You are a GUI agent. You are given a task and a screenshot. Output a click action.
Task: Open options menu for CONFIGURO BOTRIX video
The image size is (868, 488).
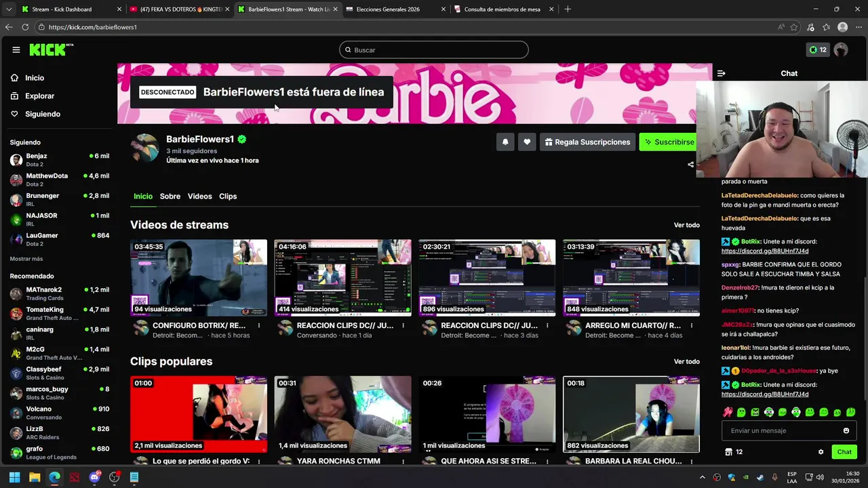pyautogui.click(x=258, y=325)
